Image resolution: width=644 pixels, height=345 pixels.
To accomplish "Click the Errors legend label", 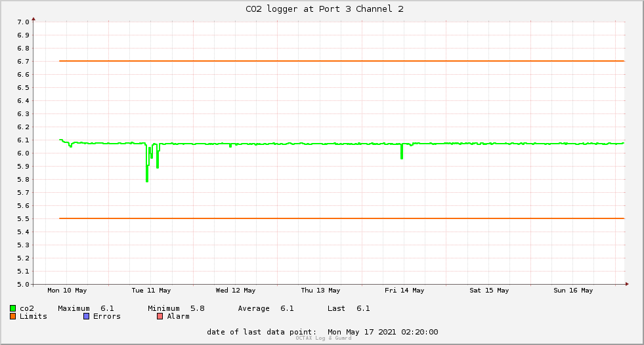I will point(107,316).
